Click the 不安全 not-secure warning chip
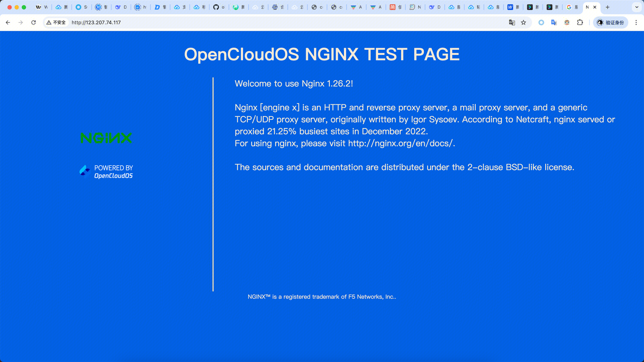644x362 pixels. 56,22
